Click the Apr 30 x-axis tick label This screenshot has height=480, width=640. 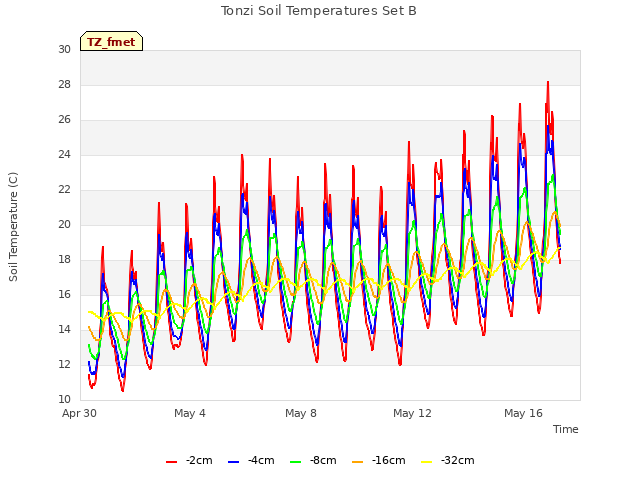pyautogui.click(x=79, y=413)
